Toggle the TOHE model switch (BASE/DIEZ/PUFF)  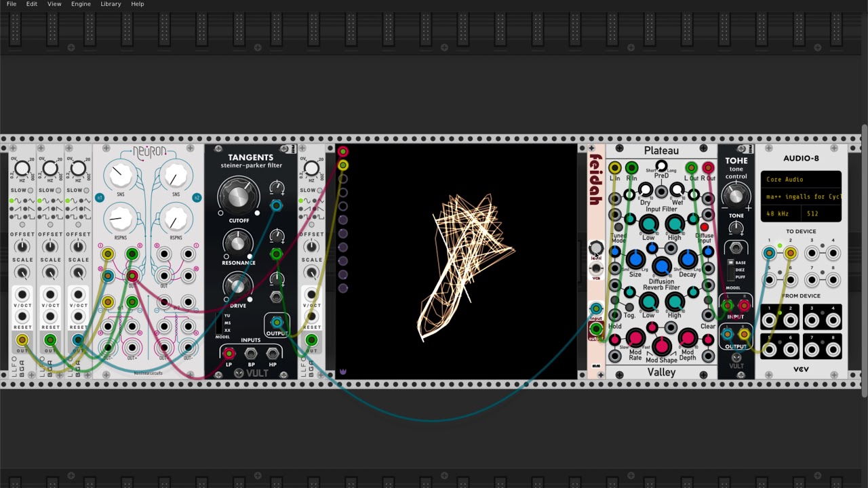732,270
